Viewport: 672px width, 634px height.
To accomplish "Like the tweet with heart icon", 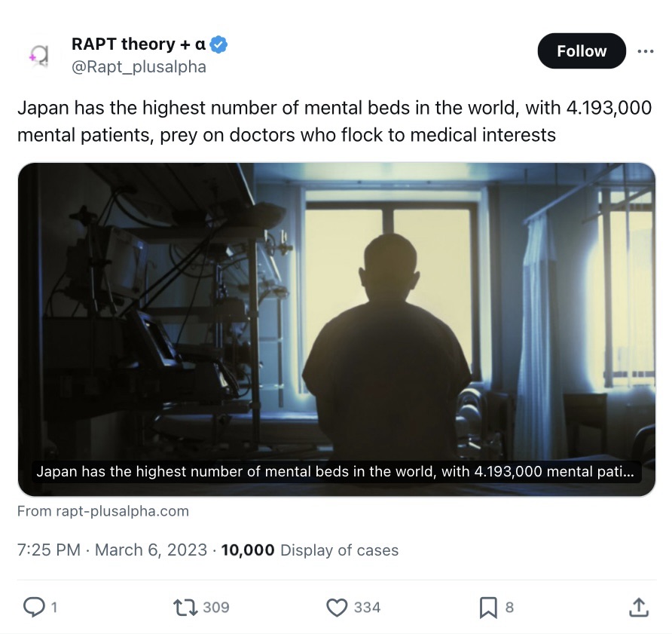I will [337, 608].
